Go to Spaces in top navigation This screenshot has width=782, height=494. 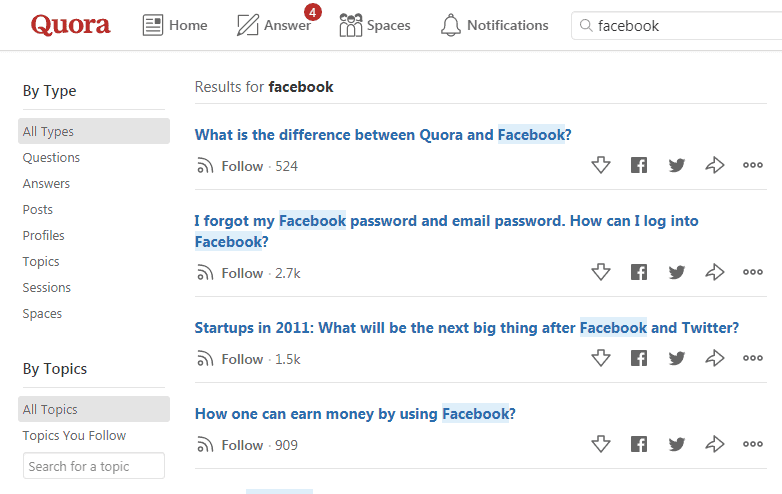375,25
